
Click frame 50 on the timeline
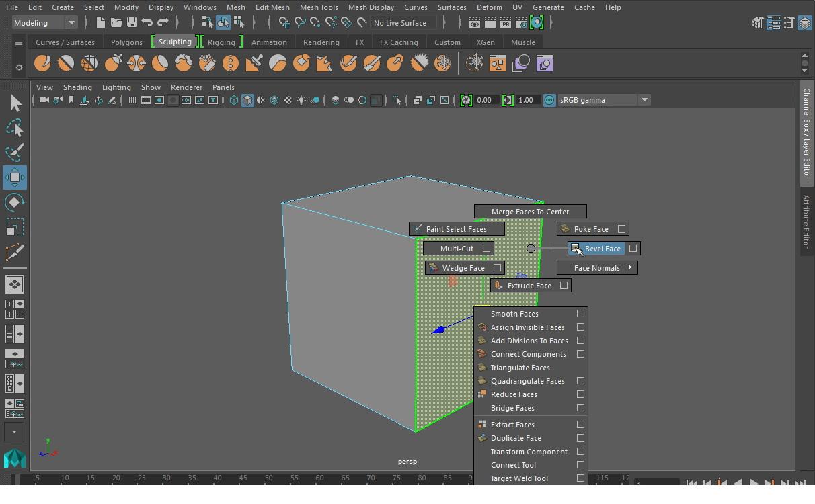(268, 478)
